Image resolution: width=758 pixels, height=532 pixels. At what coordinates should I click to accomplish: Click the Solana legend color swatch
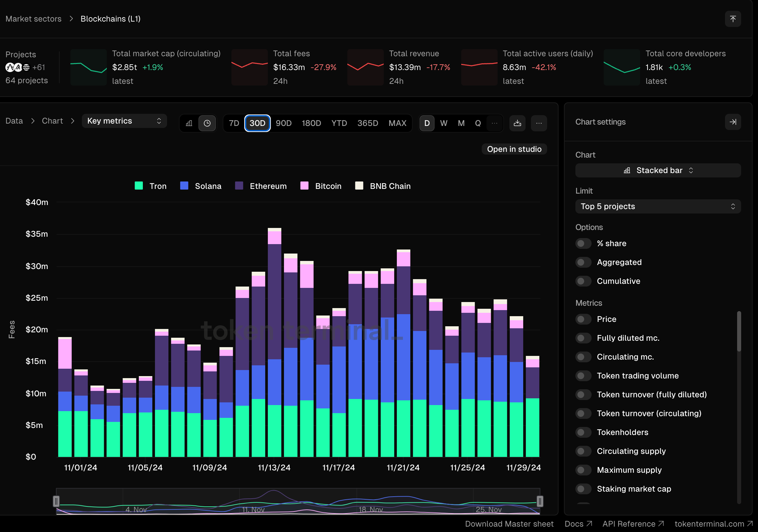(184, 186)
